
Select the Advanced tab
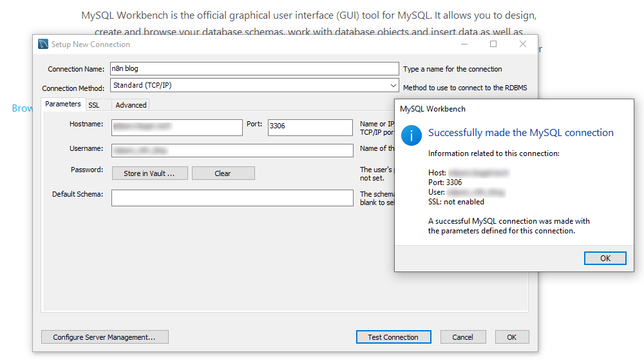click(131, 105)
